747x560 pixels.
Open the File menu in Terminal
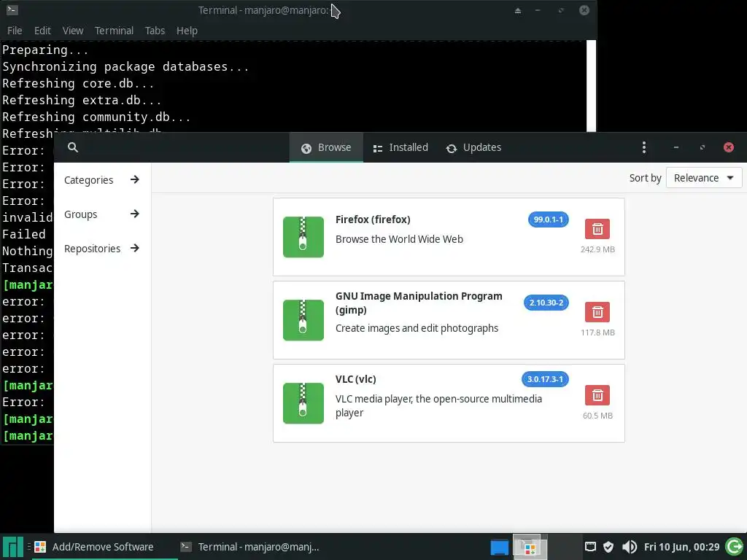[x=15, y=31]
